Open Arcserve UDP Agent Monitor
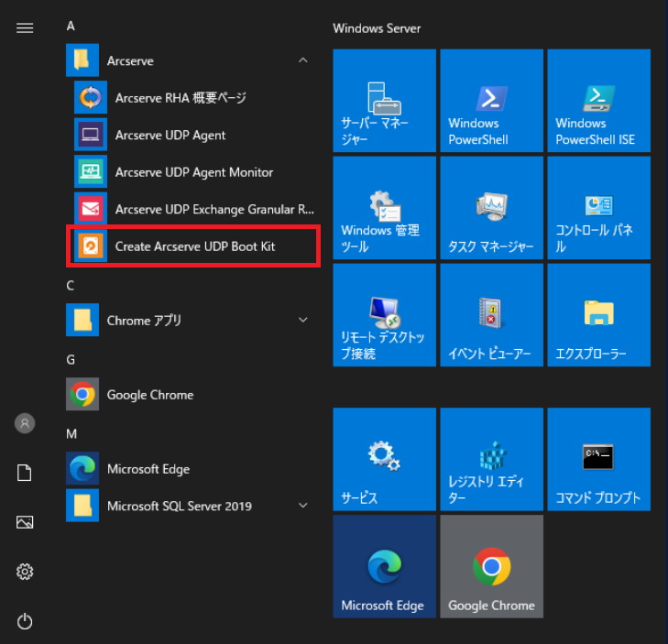Screen dimensions: 668x644 click(192, 171)
